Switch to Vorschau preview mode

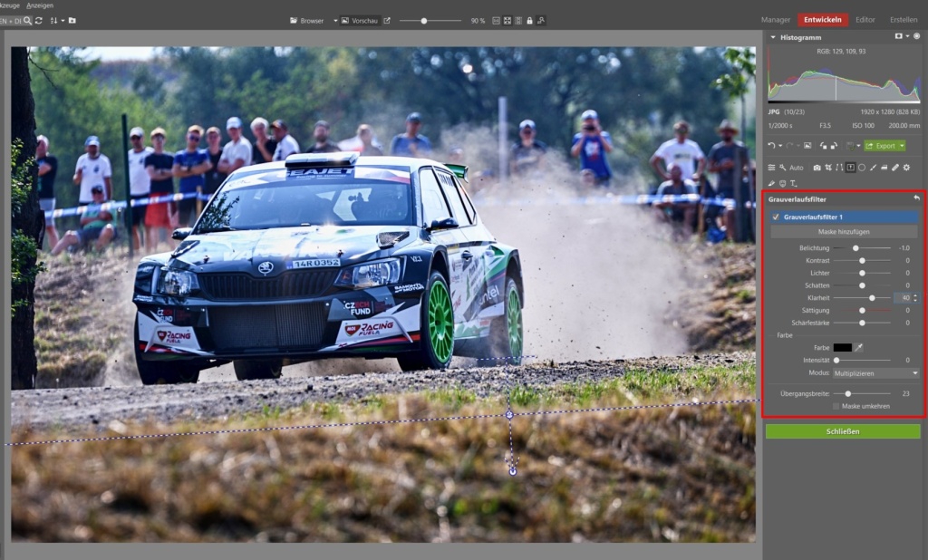click(359, 21)
